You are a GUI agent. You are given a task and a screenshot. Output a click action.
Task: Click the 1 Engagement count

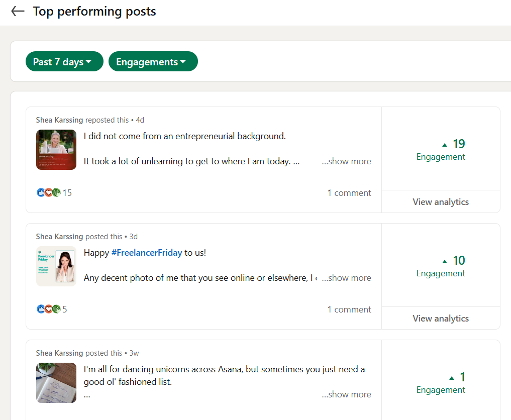(x=441, y=383)
